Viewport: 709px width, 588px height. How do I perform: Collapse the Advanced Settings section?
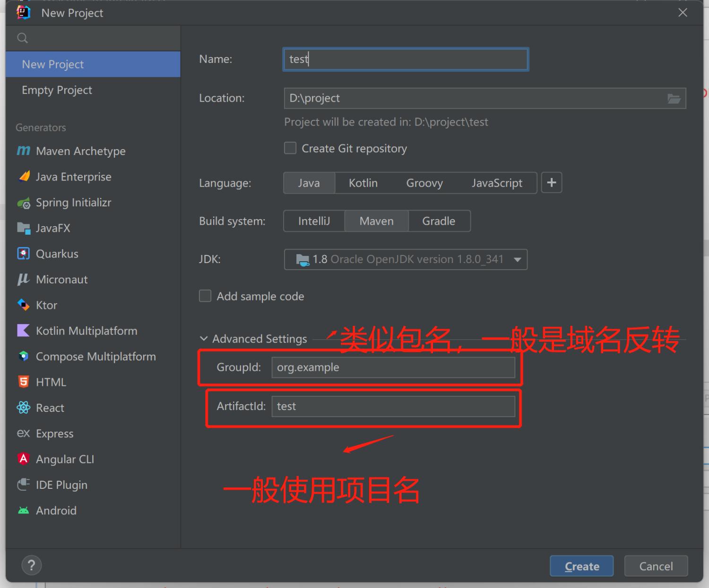pos(204,338)
